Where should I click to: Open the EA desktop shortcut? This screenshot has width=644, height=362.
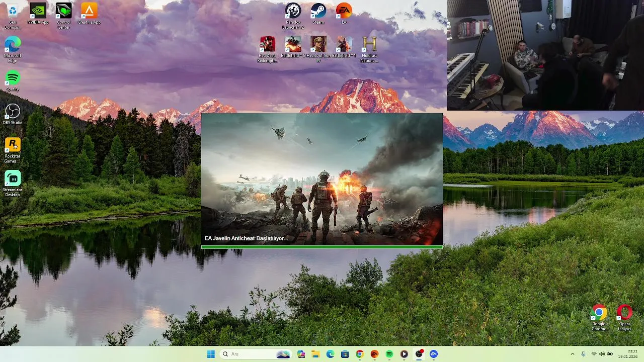[344, 14]
